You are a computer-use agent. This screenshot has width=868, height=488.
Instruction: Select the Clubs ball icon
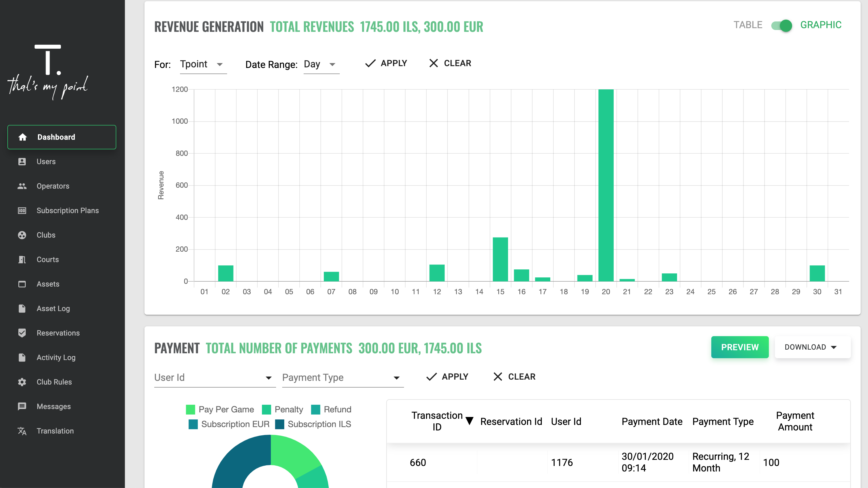click(x=22, y=235)
